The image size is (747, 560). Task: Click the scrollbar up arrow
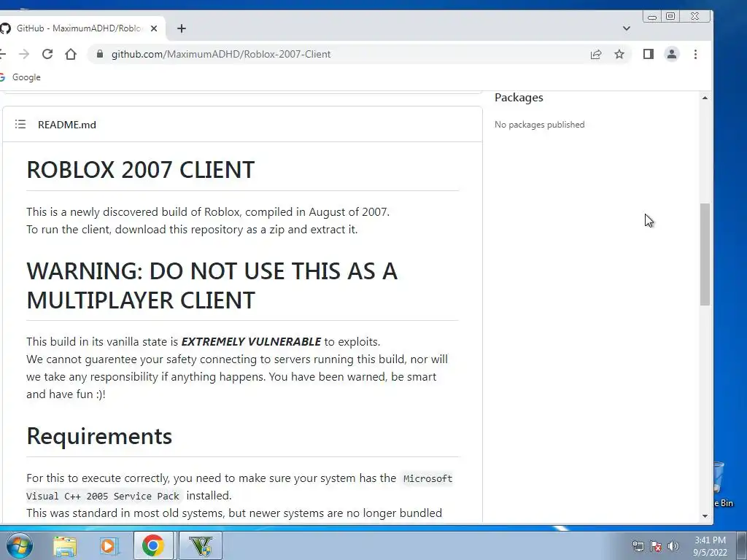[705, 98]
